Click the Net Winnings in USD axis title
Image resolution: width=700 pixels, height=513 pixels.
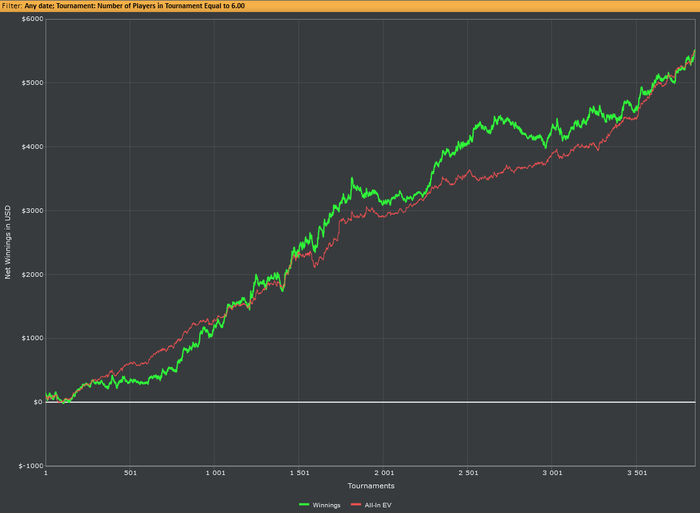click(x=7, y=242)
